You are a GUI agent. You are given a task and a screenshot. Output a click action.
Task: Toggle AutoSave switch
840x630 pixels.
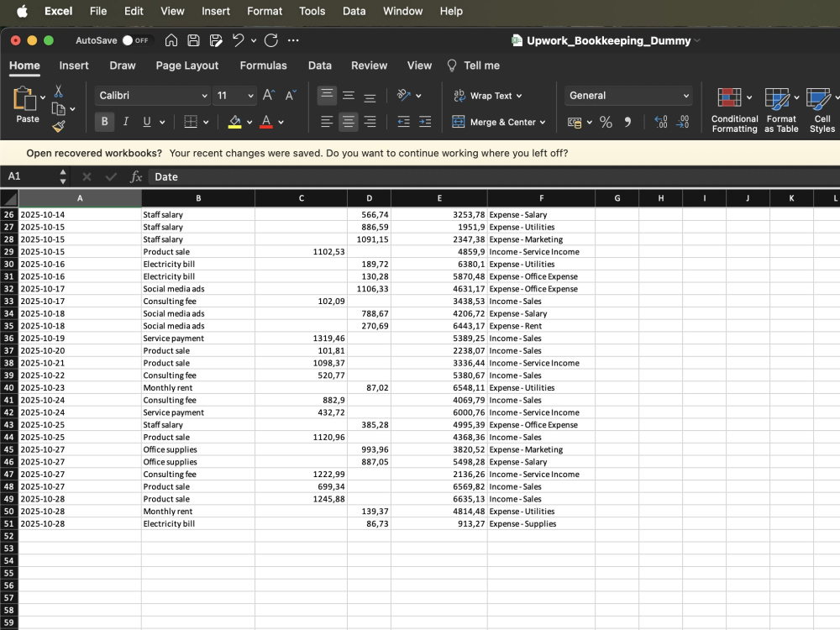(137, 40)
